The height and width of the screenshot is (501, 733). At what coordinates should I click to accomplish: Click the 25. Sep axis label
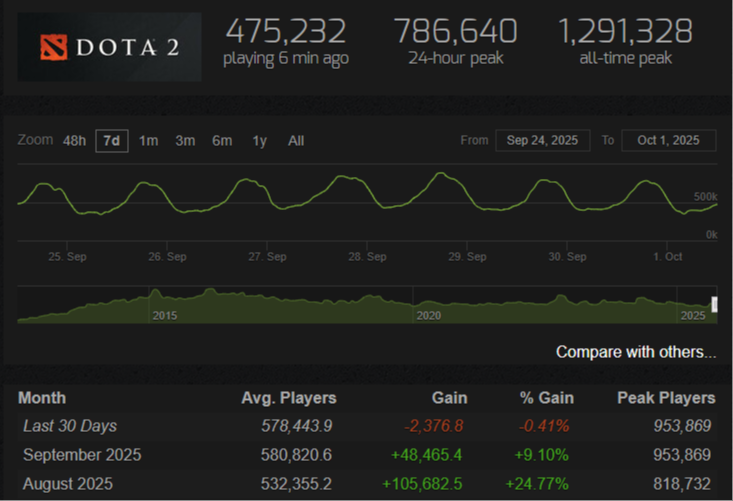point(67,257)
